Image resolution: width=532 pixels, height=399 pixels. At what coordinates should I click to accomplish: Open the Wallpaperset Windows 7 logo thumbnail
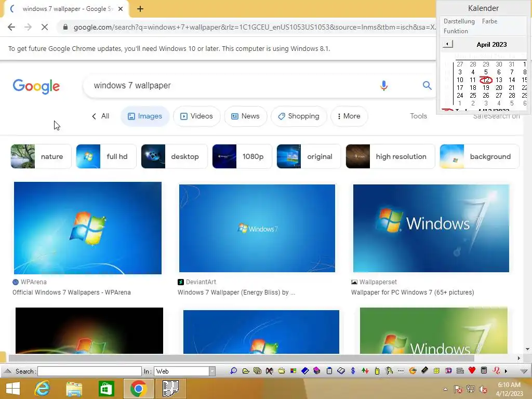[x=431, y=228]
